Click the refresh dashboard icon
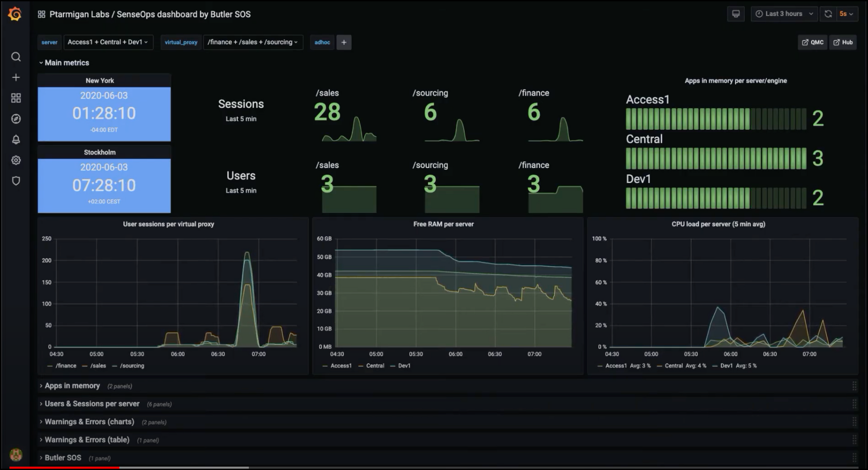Viewport: 868px width, 470px height. (828, 14)
